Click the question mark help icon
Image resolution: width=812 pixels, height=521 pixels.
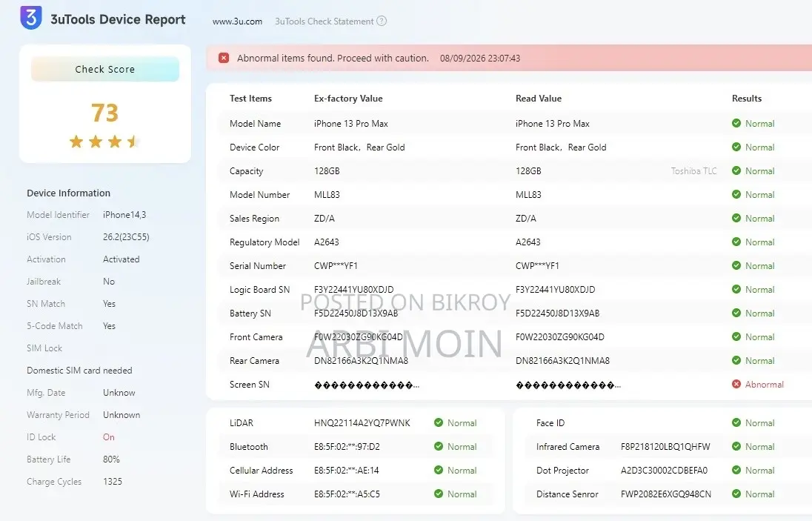pyautogui.click(x=382, y=21)
